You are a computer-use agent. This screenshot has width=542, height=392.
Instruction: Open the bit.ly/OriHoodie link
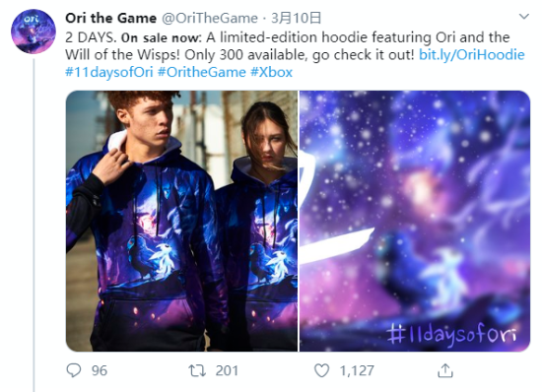click(x=471, y=54)
